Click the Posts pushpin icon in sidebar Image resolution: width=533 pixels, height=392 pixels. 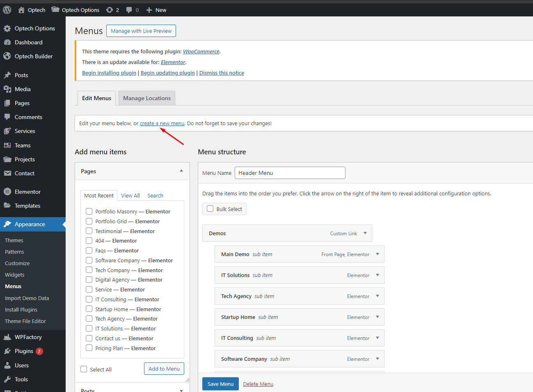tap(7, 75)
